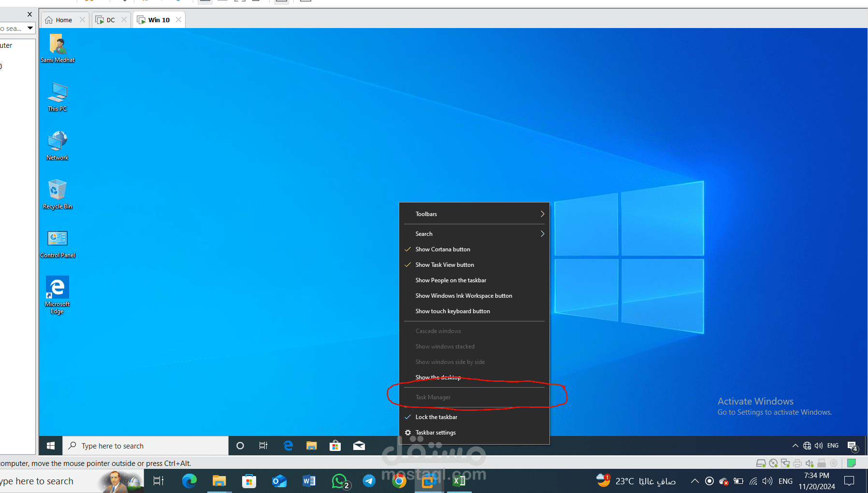Open the host clock showing 7:34 PM

(x=816, y=481)
